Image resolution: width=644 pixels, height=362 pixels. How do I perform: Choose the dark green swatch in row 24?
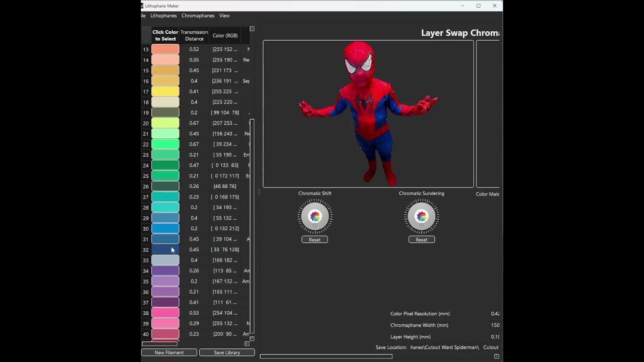[165, 165]
